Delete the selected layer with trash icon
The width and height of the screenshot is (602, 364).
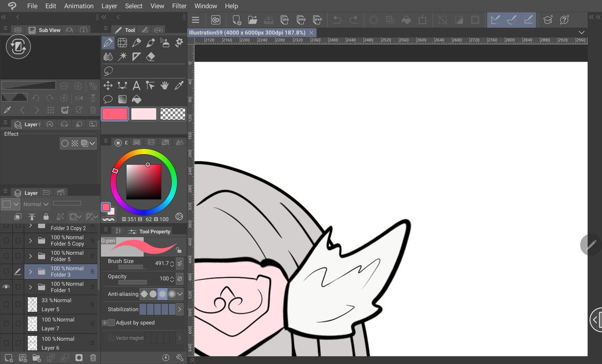pos(93,357)
